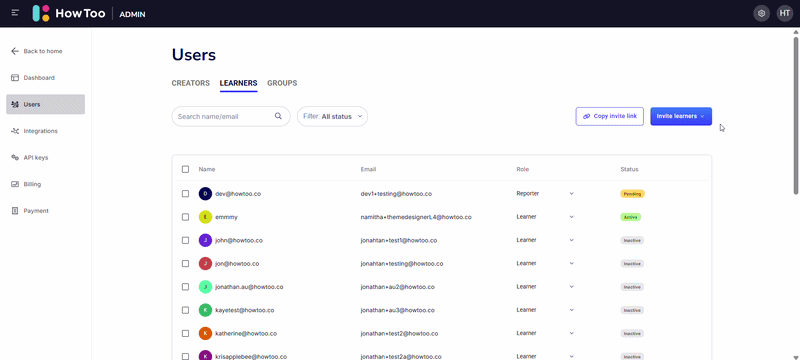Click the ADMIN label in header

(132, 14)
